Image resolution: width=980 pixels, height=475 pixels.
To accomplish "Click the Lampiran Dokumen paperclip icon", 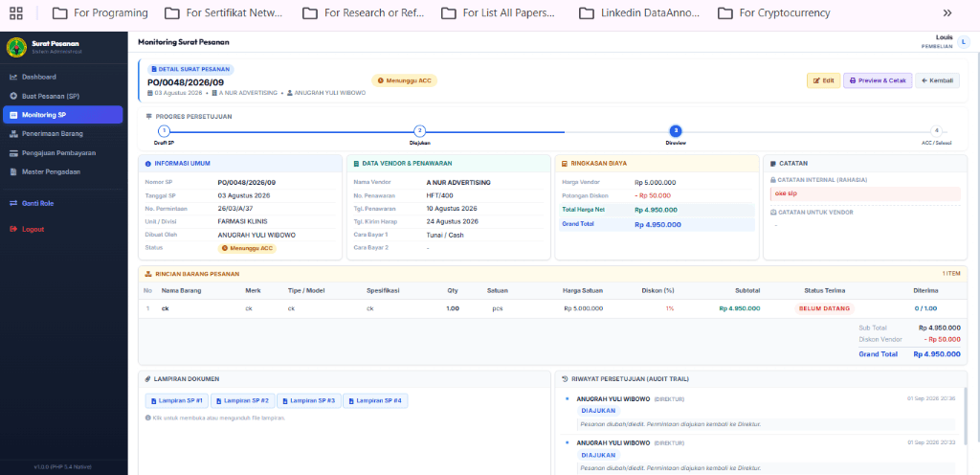I will click(148, 378).
